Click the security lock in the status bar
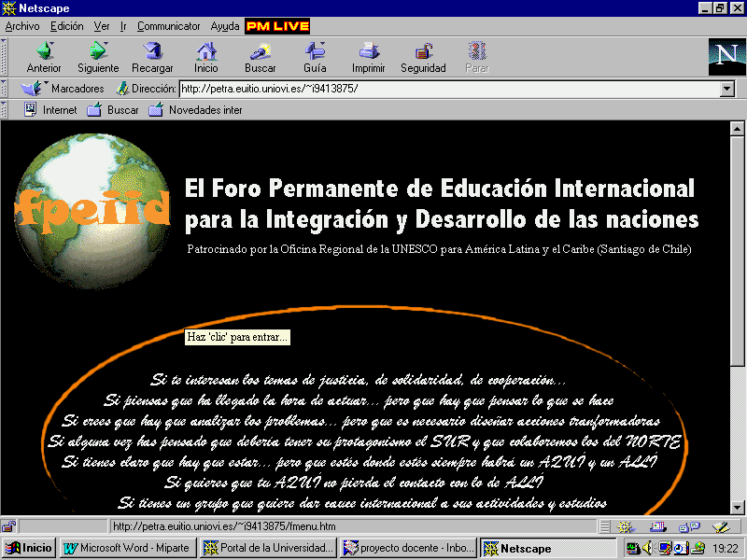The height and width of the screenshot is (560, 747). 8,526
